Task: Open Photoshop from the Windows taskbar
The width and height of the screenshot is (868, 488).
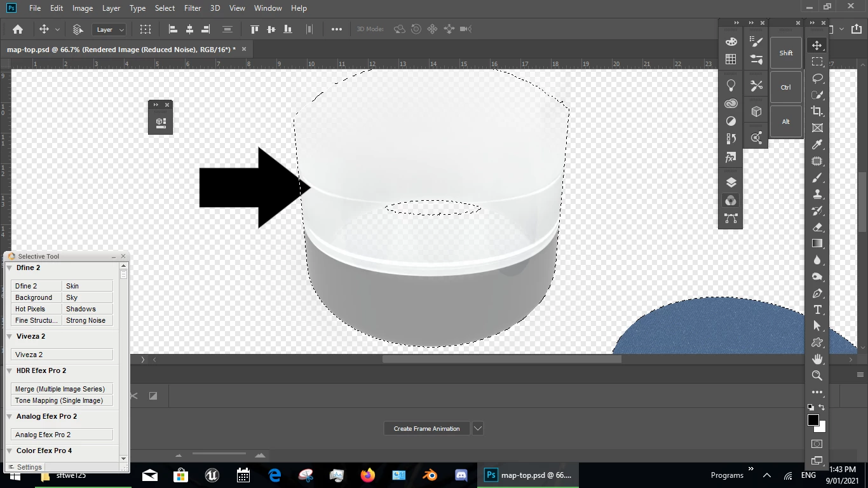Action: (529, 475)
